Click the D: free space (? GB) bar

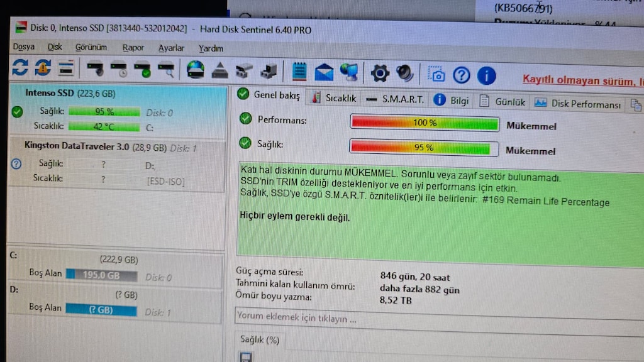(x=101, y=309)
